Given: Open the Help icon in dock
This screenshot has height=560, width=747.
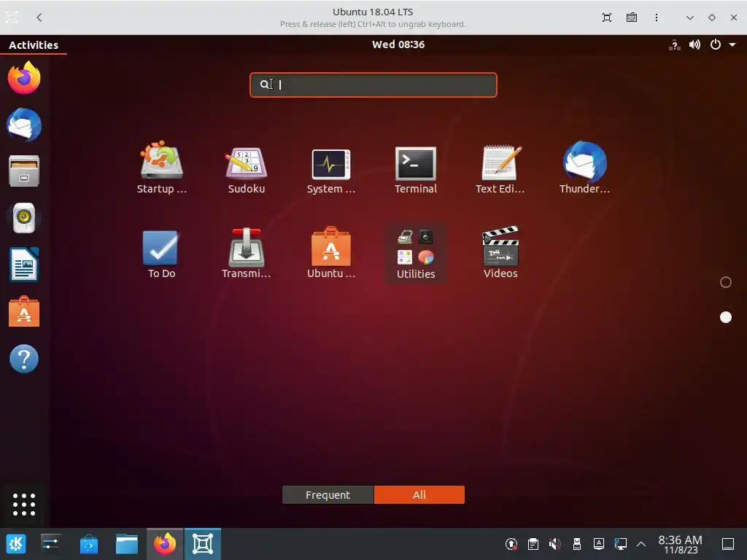Looking at the screenshot, I should click(x=24, y=358).
